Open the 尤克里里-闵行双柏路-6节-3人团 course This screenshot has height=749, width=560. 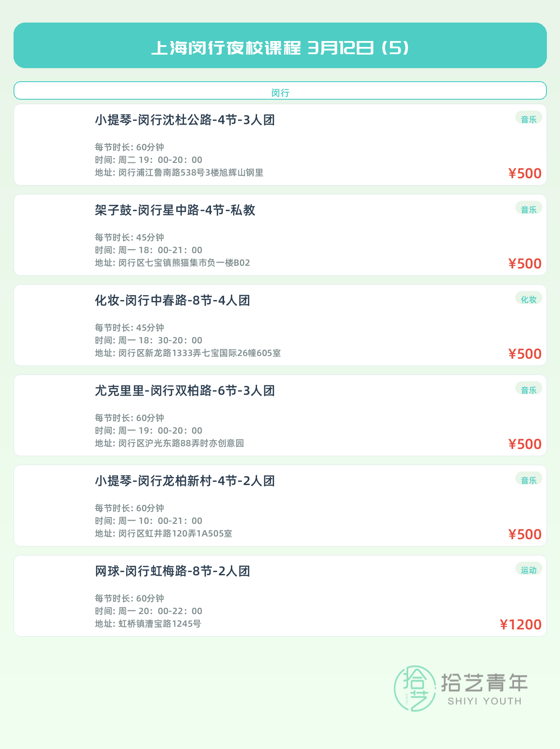(x=185, y=391)
